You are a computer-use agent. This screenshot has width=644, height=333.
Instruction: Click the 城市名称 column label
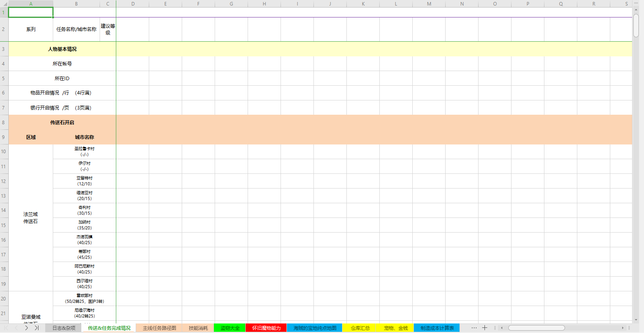[85, 137]
